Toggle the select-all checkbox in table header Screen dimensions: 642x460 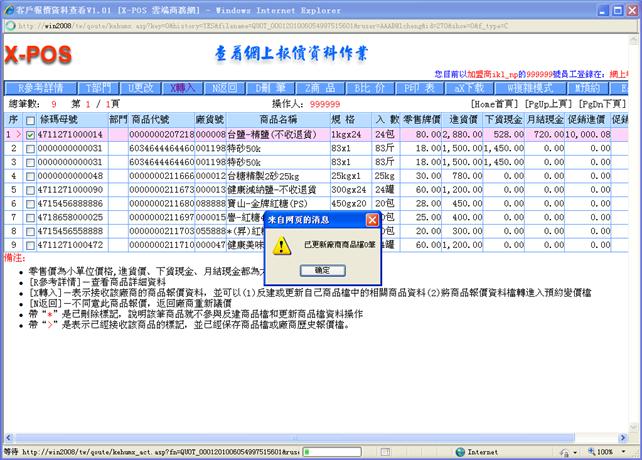30,119
